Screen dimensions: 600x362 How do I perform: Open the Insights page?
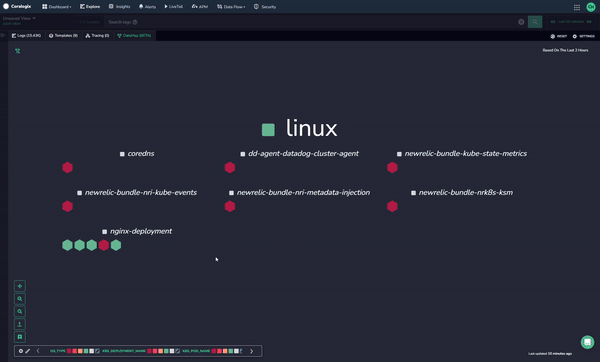119,7
